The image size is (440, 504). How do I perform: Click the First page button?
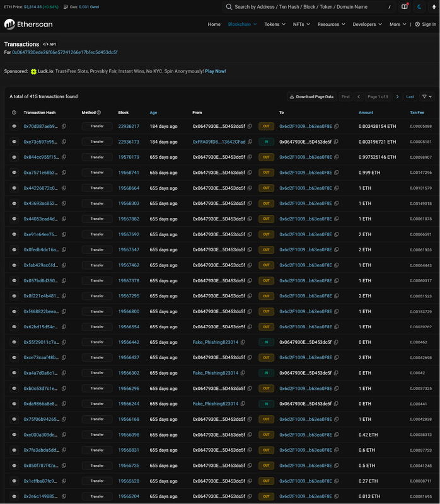coord(345,97)
